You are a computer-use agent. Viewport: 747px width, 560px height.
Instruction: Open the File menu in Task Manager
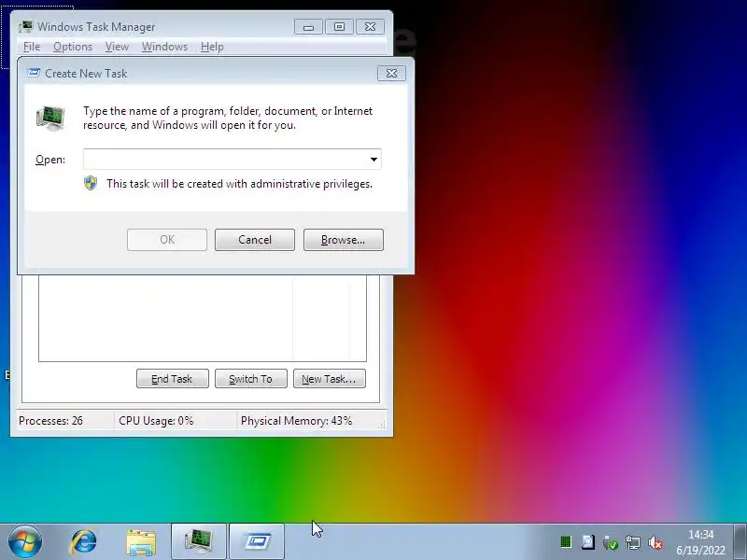coord(32,47)
